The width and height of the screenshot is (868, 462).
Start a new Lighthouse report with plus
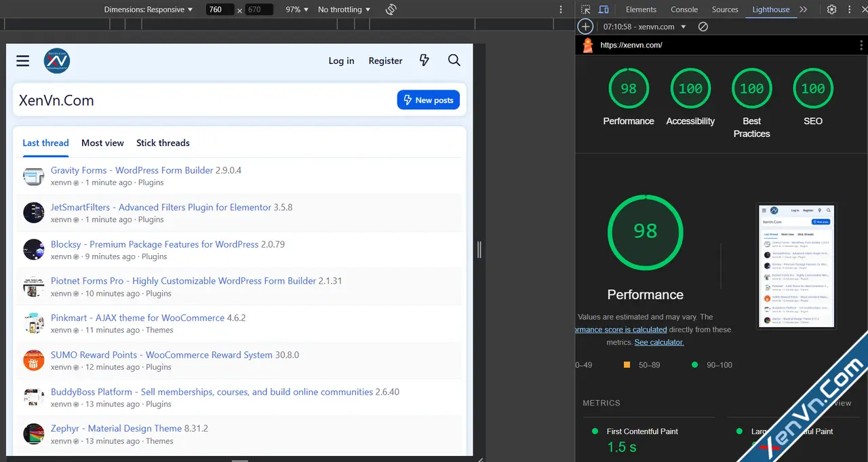[x=585, y=26]
